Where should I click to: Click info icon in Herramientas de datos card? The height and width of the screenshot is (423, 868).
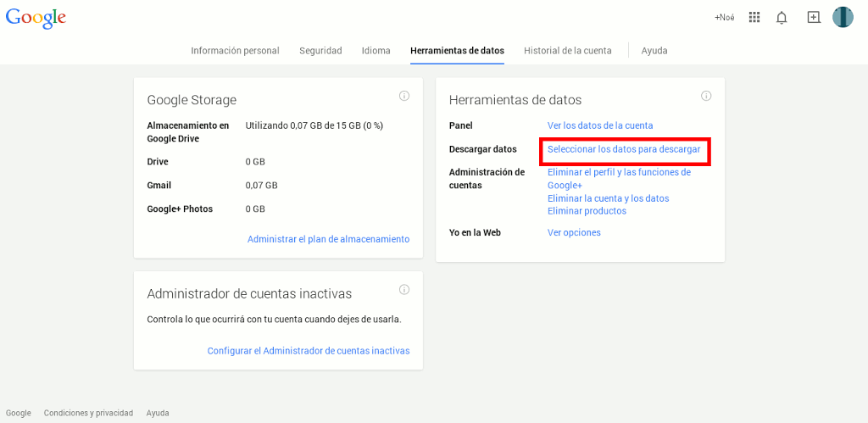click(706, 96)
